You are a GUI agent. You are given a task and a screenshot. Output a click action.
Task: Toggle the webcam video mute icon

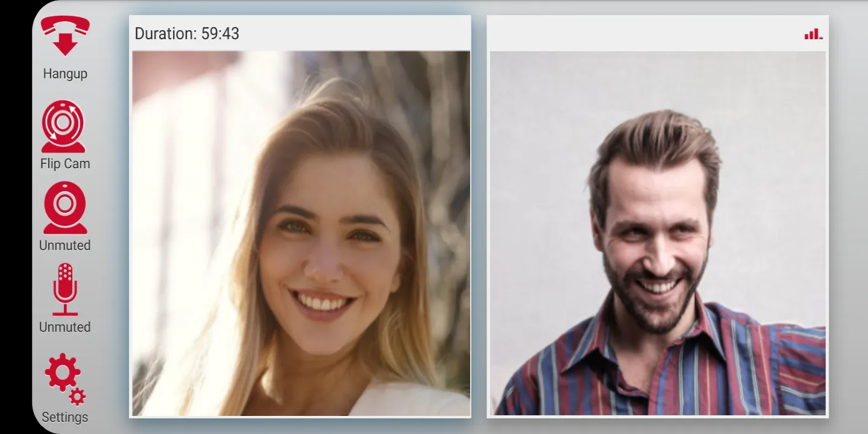65,208
